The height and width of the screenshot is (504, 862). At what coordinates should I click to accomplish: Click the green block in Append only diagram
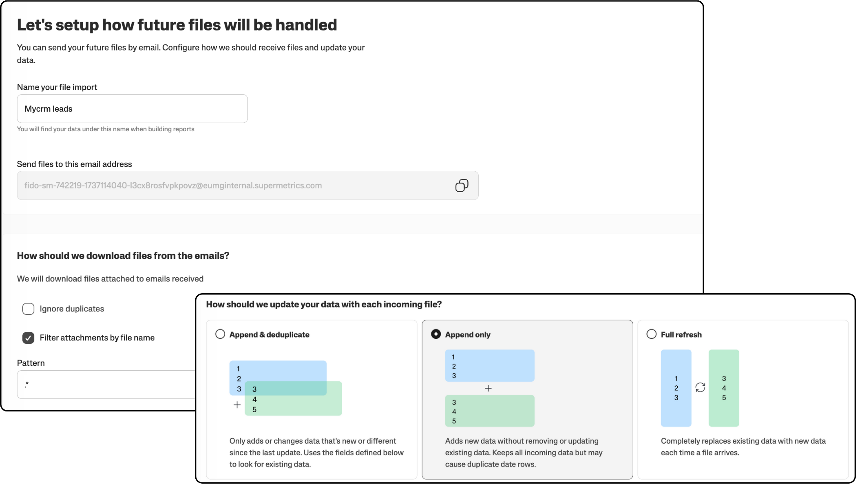pyautogui.click(x=489, y=411)
